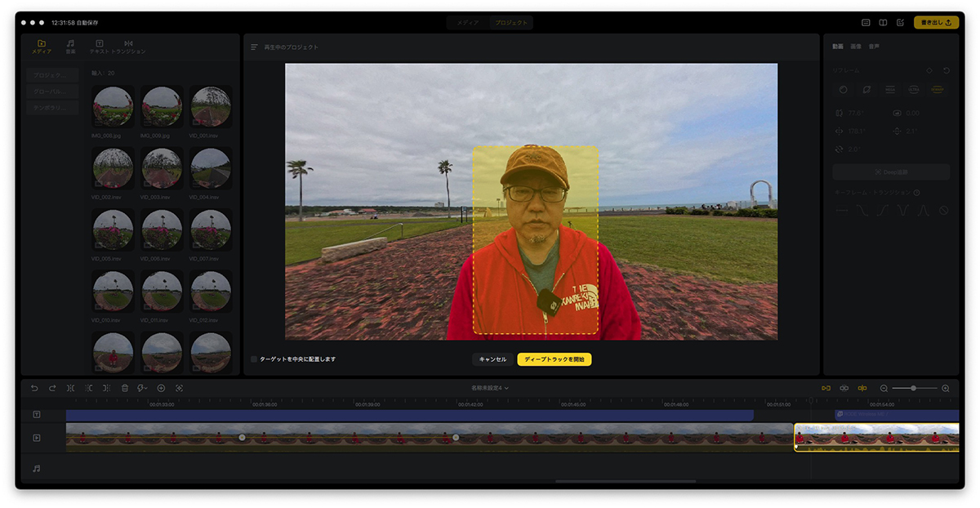Select the VID_003.insv thumbnail
Viewport: 980px width, 508px height.
coord(162,168)
